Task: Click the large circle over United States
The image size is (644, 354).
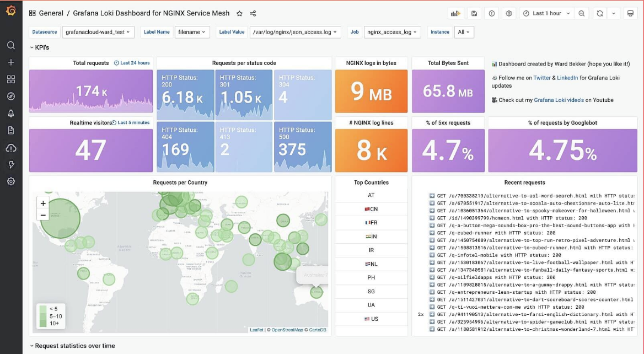Action: 61,218
